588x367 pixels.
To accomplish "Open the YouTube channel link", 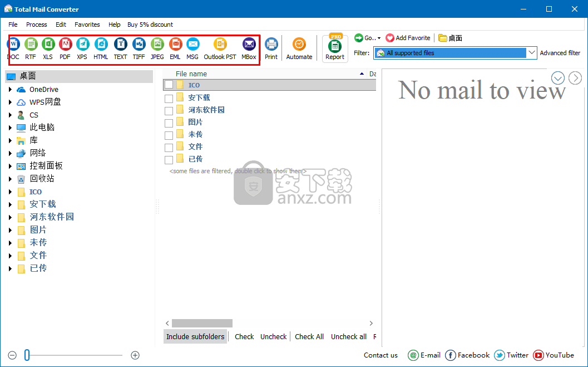I will (554, 355).
